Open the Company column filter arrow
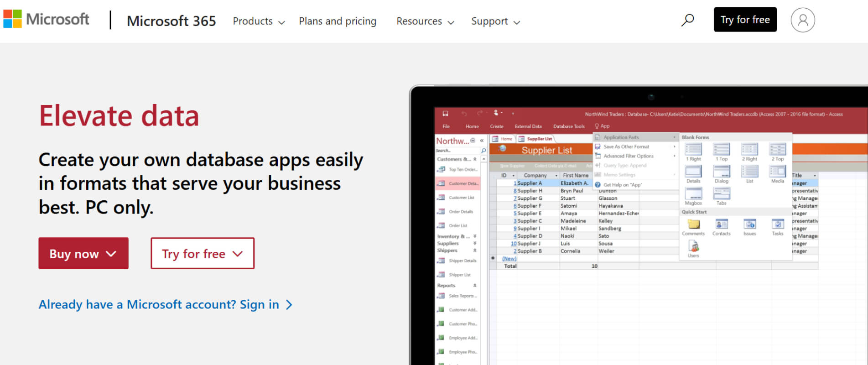This screenshot has height=365, width=868. [x=556, y=176]
